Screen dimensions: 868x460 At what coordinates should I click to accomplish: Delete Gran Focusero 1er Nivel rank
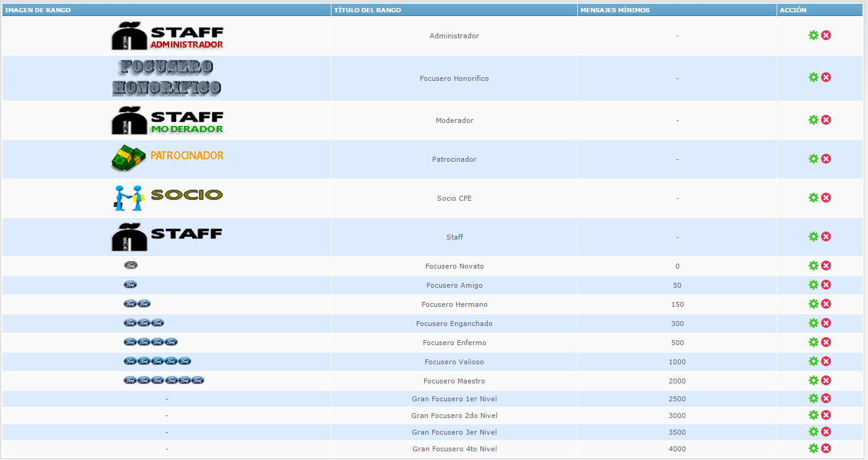(826, 398)
